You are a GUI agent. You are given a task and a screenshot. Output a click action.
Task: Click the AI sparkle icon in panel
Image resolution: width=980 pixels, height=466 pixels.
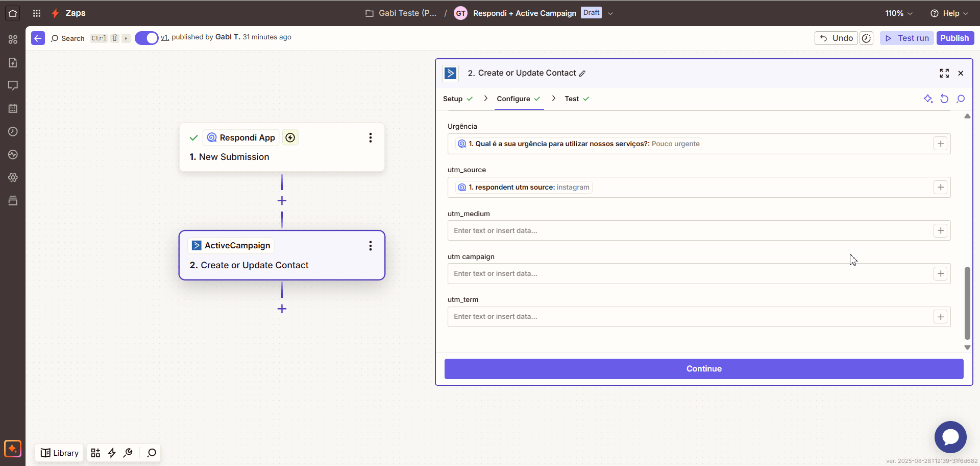[x=928, y=99]
